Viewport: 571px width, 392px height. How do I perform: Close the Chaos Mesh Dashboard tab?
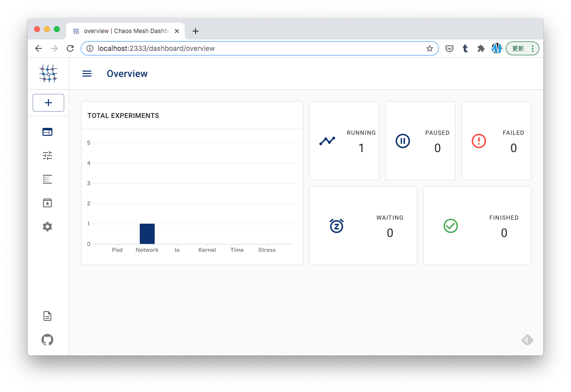point(177,31)
